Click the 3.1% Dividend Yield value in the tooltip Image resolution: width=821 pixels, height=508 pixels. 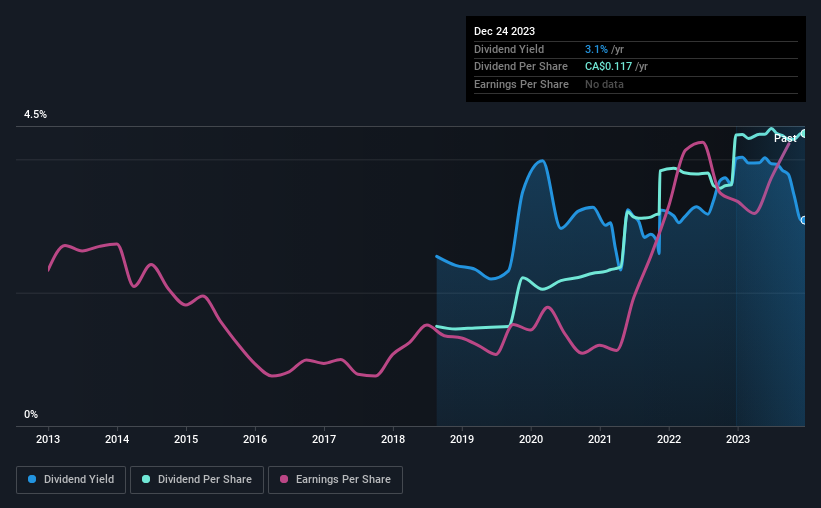tap(596, 49)
